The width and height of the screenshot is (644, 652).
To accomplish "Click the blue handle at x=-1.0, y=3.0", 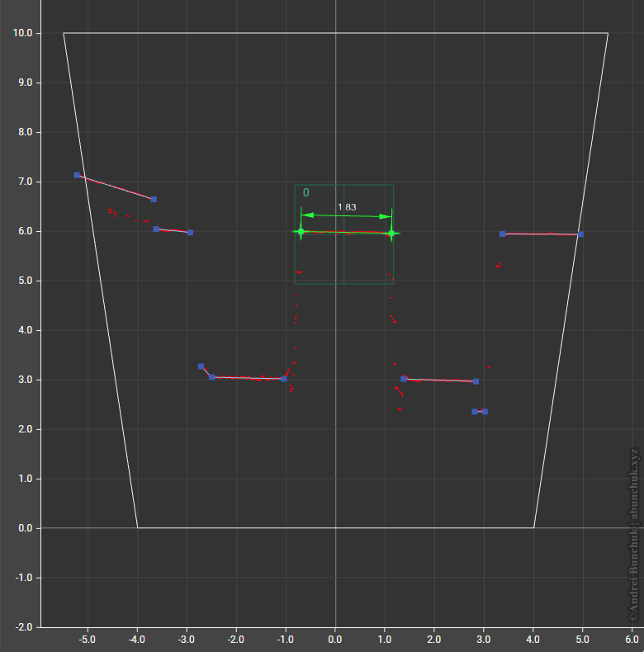I will (x=284, y=379).
